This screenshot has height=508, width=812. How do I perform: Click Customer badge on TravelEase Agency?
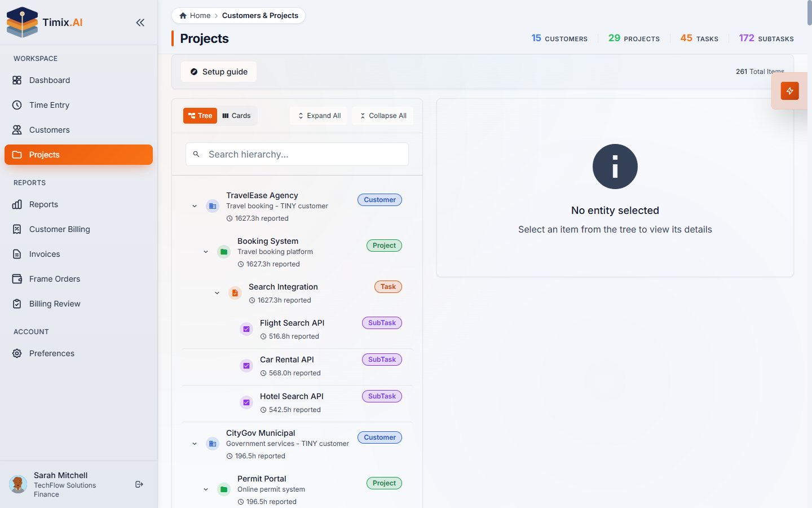tap(379, 200)
